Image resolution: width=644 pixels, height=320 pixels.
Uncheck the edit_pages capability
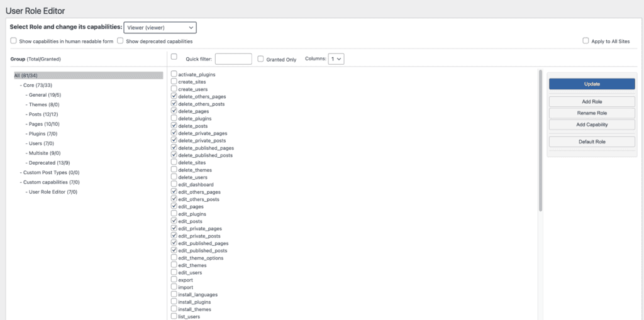click(x=174, y=206)
